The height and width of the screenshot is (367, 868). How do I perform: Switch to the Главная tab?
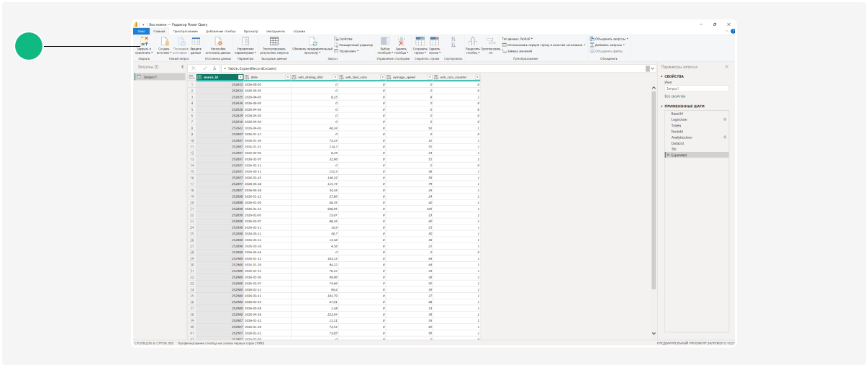click(159, 32)
